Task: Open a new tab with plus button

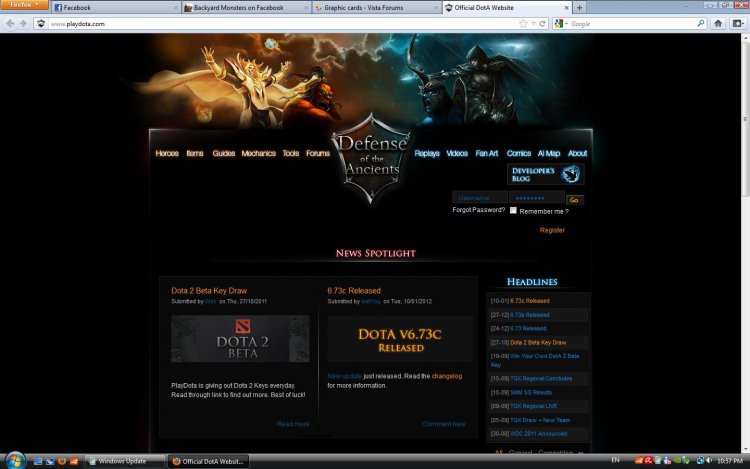Action: point(579,8)
